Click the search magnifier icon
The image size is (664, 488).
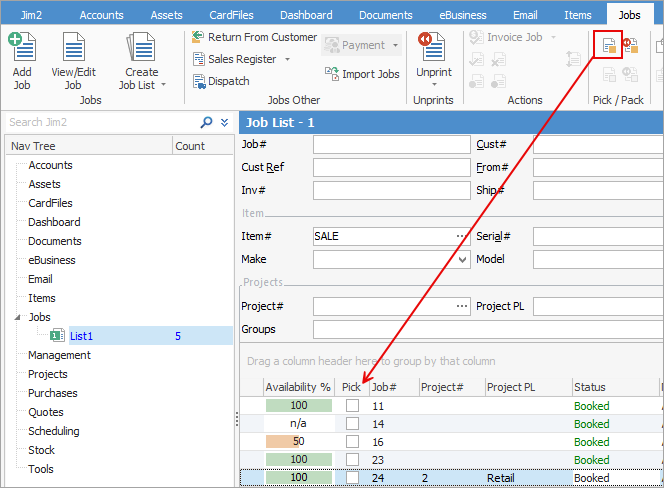coord(206,122)
